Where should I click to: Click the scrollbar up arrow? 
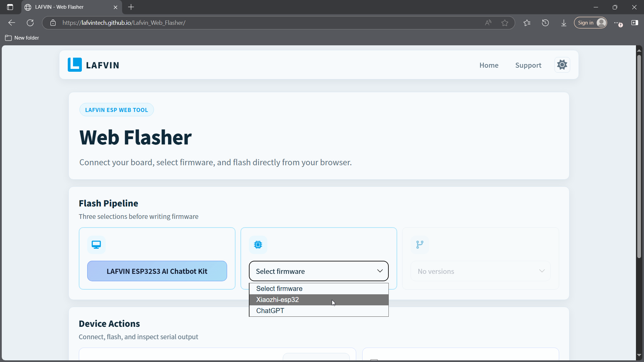click(639, 50)
